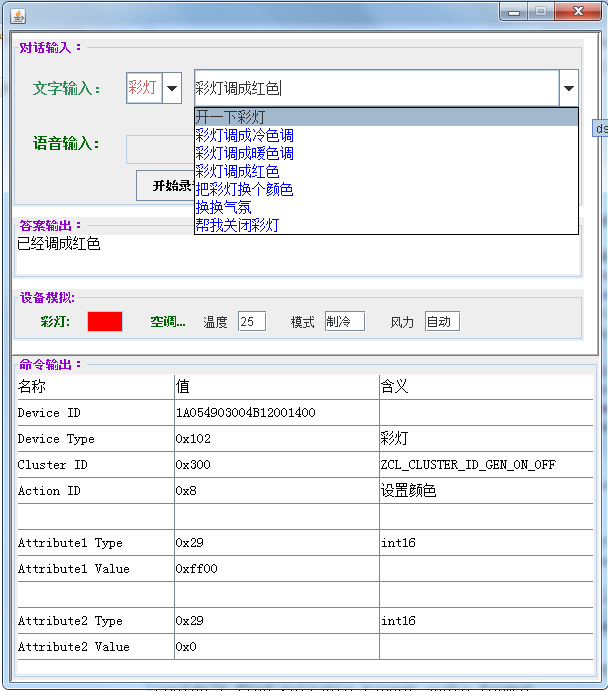Select the Device Type value 0x102

[x=277, y=438]
